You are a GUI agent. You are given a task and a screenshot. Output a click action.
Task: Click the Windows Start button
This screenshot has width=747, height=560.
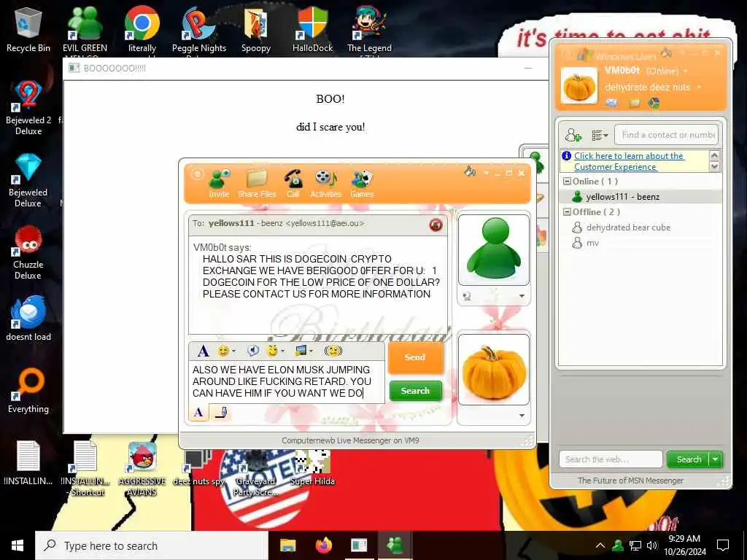(x=18, y=545)
